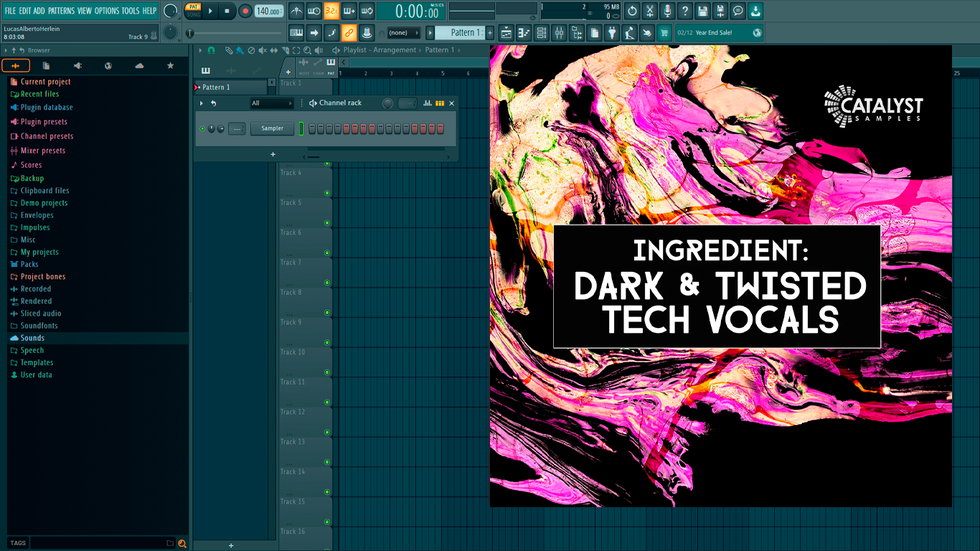Add a new channel with plus button
The width and height of the screenshot is (980, 551).
tap(273, 154)
